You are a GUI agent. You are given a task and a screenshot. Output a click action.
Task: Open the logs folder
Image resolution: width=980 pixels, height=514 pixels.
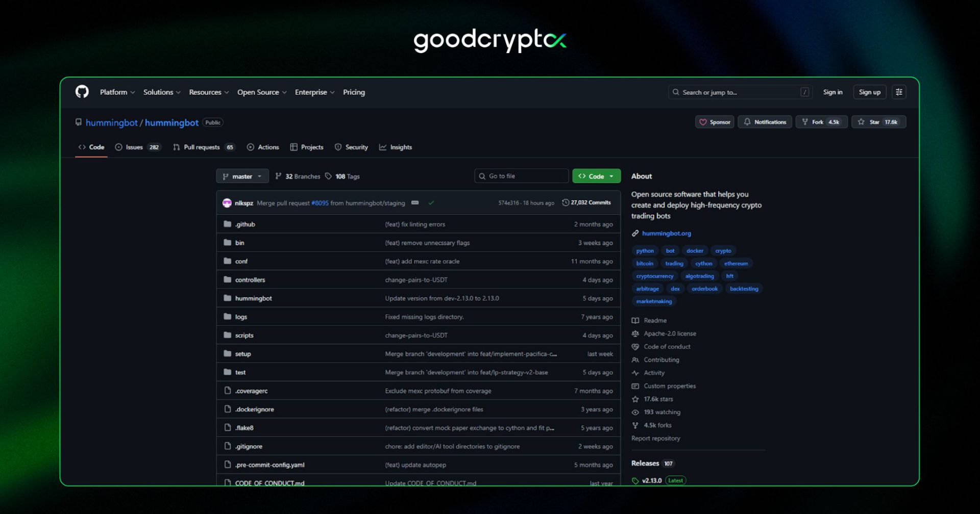241,317
